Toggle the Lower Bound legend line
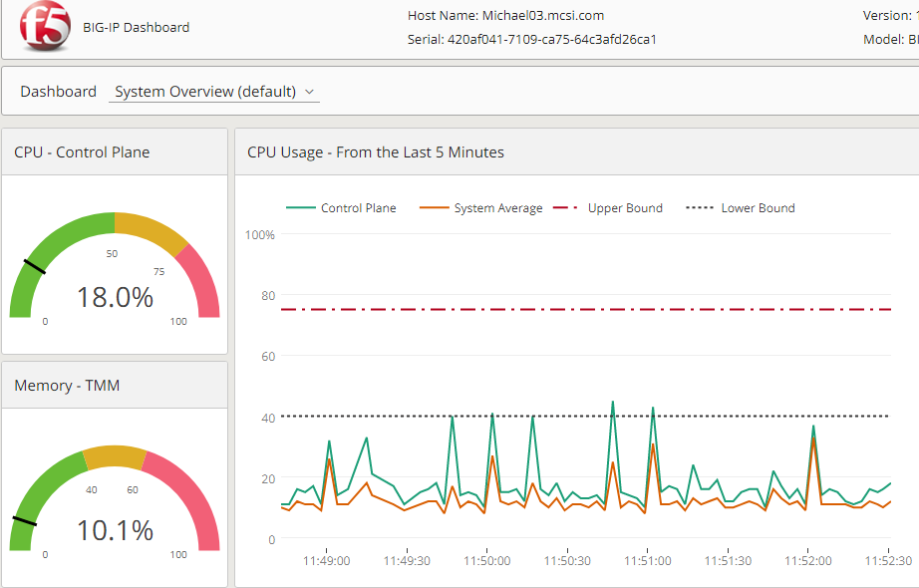The image size is (919, 588). (758, 208)
